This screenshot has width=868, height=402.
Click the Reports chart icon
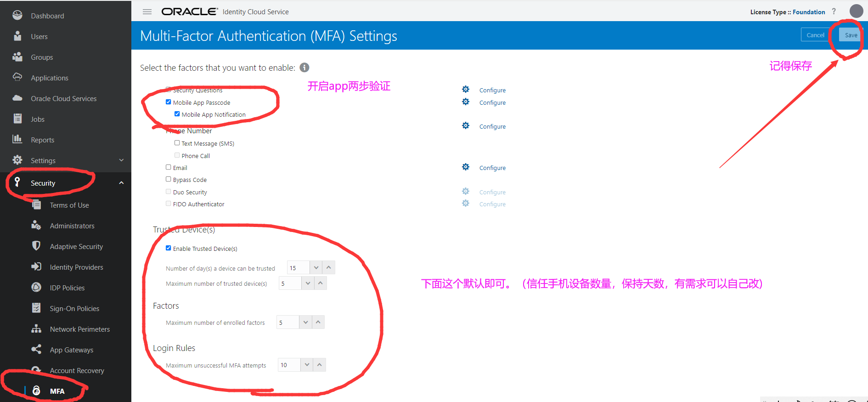[x=17, y=139]
